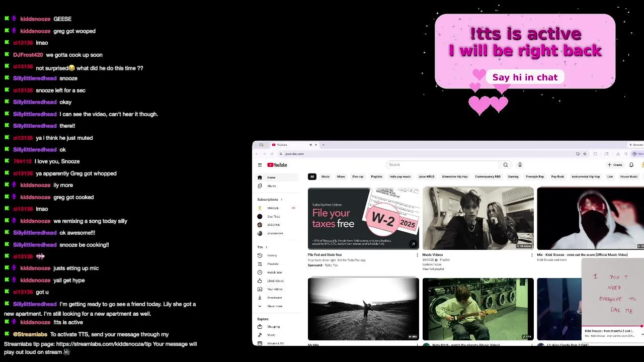
Task: Open OverTired channel subscription
Action: pos(276,217)
